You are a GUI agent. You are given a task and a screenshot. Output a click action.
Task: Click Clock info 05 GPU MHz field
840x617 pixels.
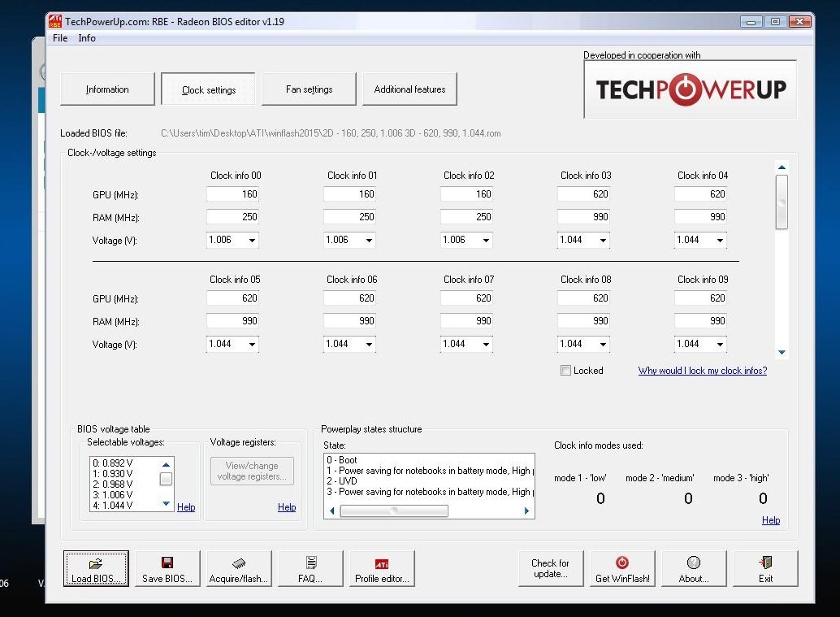pyautogui.click(x=232, y=298)
